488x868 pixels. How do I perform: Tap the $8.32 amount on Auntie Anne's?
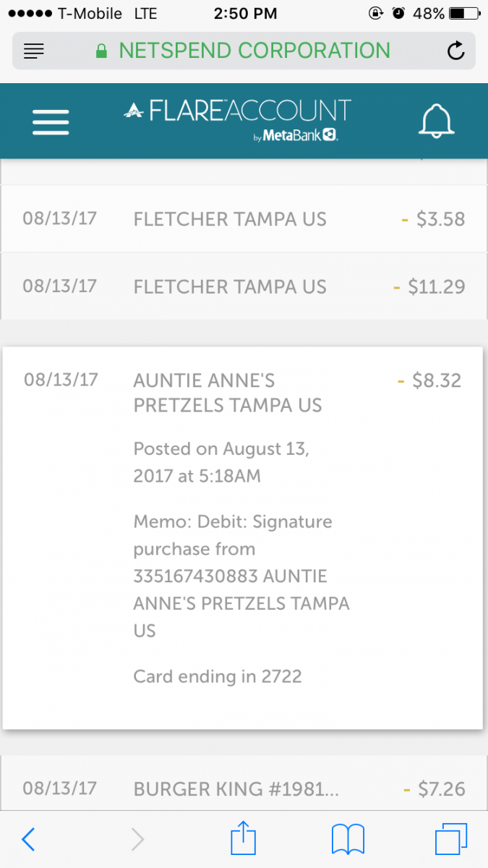pos(431,380)
